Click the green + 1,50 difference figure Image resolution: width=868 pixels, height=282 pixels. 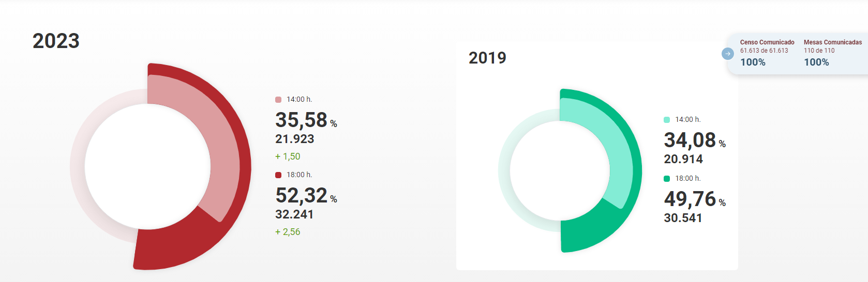(x=288, y=156)
